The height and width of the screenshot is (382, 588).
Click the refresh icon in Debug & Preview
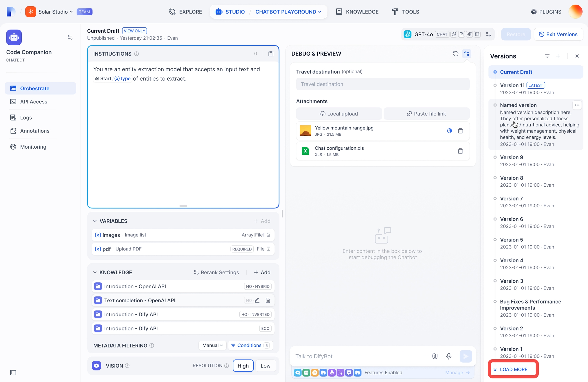[x=456, y=54]
